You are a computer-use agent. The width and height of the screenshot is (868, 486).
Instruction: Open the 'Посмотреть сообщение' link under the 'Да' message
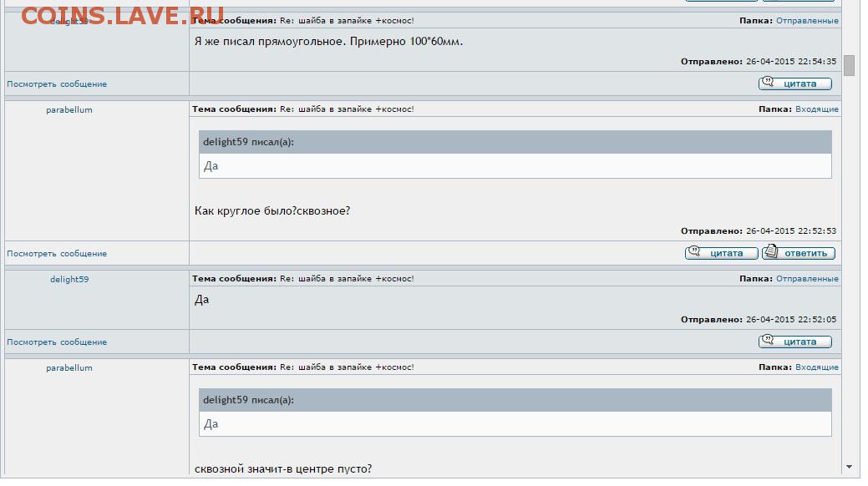(x=57, y=342)
